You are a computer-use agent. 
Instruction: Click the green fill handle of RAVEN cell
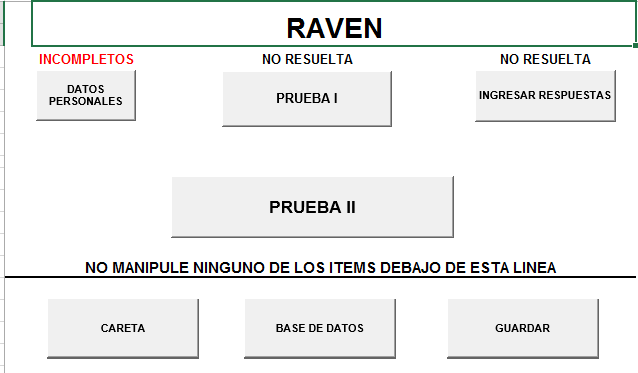point(636,46)
